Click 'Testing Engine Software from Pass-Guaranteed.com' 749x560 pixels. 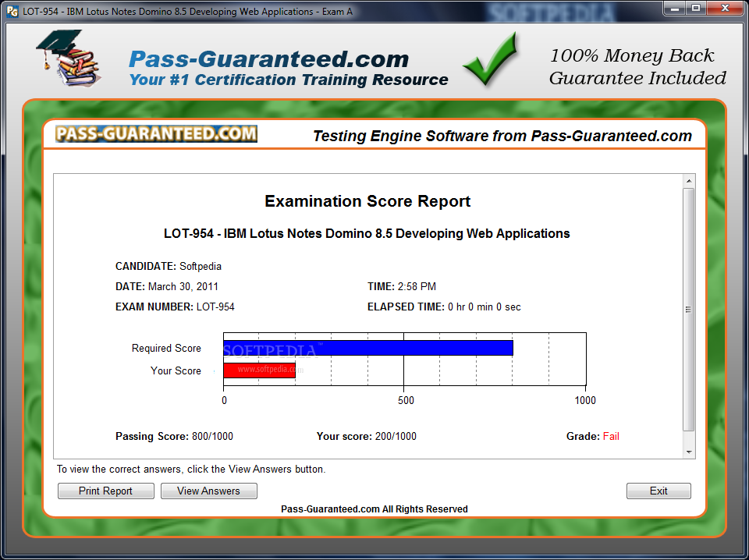(502, 136)
